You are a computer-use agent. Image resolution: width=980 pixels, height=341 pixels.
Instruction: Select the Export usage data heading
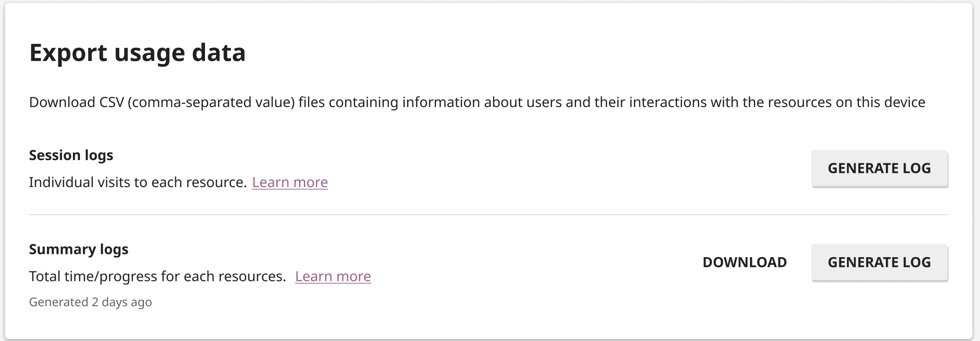(138, 53)
